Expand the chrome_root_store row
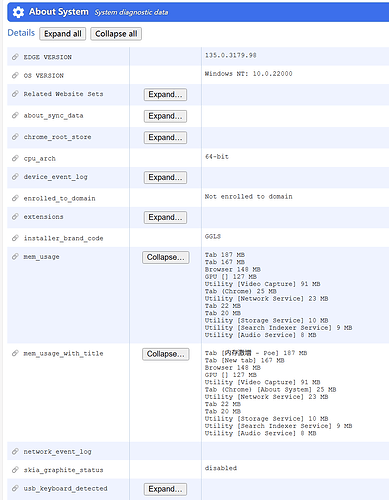389x500 pixels. (165, 137)
